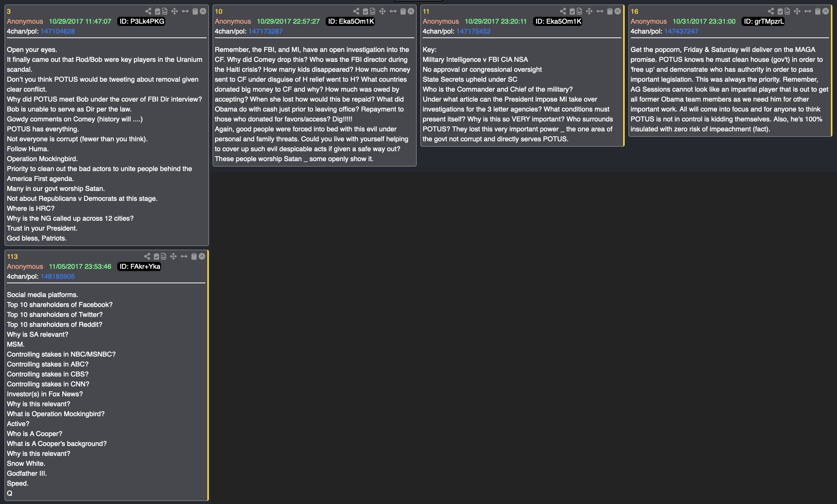Click the image file icon on post 16
This screenshot has width=837, height=504.
pos(787,11)
